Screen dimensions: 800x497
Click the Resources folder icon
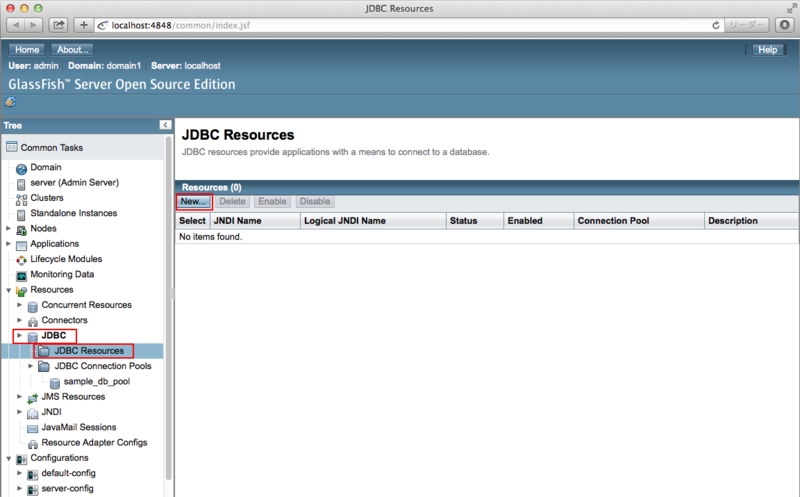[21, 291]
